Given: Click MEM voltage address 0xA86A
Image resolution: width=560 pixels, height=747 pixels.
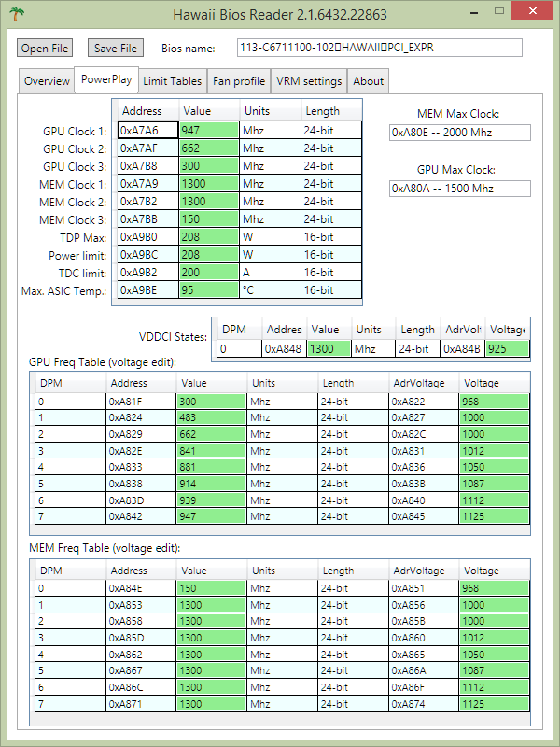Looking at the screenshot, I should [x=424, y=670].
